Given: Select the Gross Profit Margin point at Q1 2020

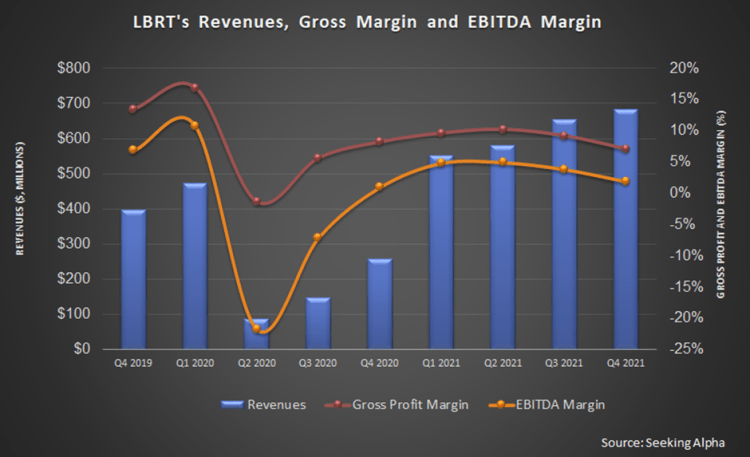Looking at the screenshot, I should [x=194, y=87].
